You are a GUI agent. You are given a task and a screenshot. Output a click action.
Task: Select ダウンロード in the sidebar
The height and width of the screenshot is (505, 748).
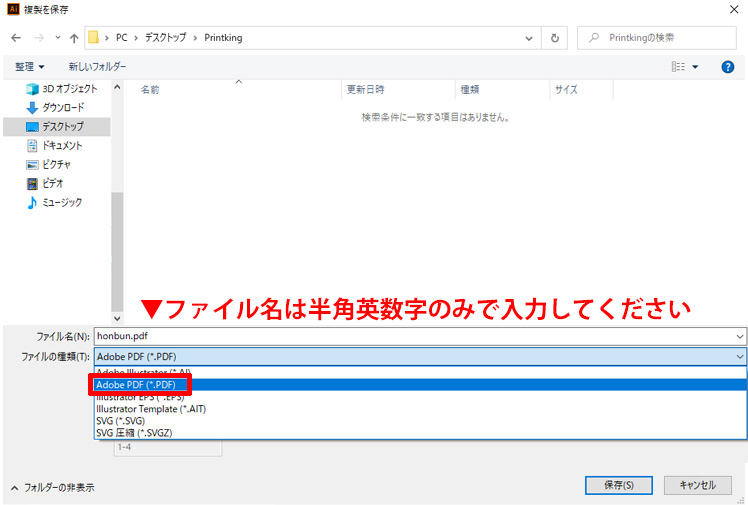(x=55, y=108)
